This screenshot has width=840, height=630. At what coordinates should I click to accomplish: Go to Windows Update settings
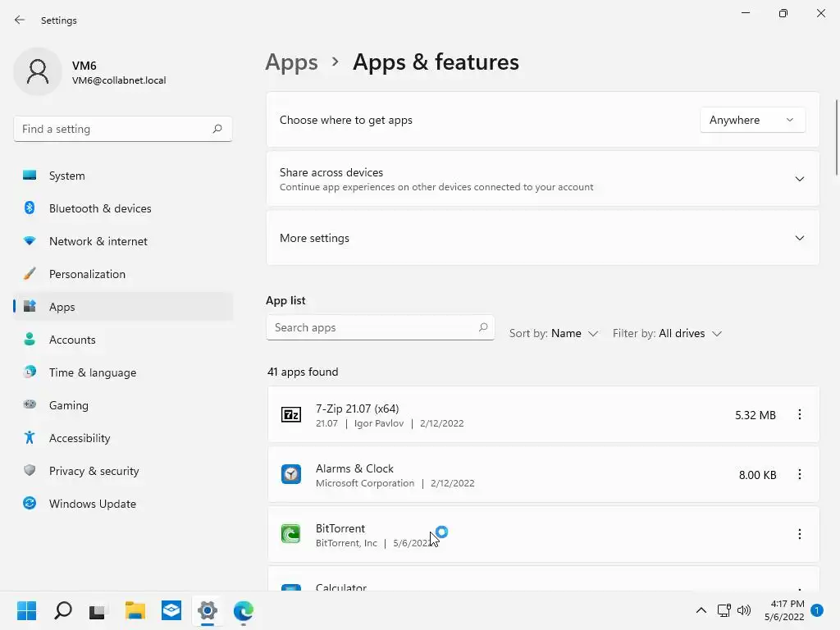[x=92, y=504]
